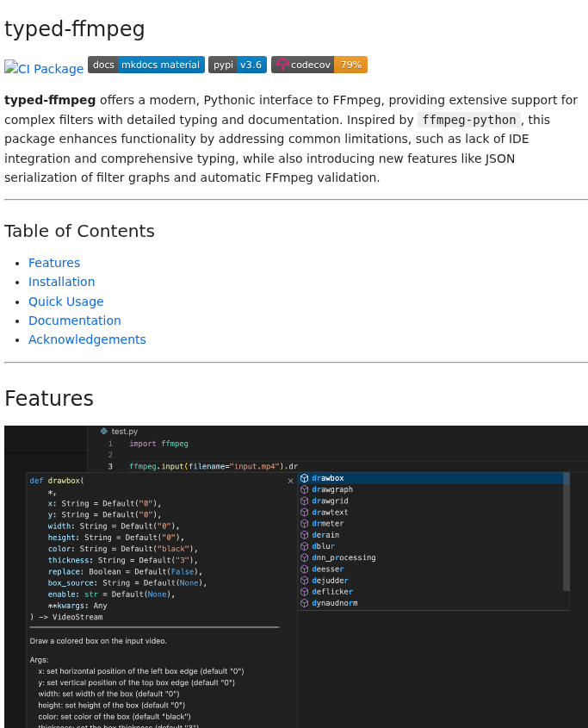Screen dimensions: 588x728
Task: Click the cube icon beside the drawbox suggestion
Action: pos(304,477)
